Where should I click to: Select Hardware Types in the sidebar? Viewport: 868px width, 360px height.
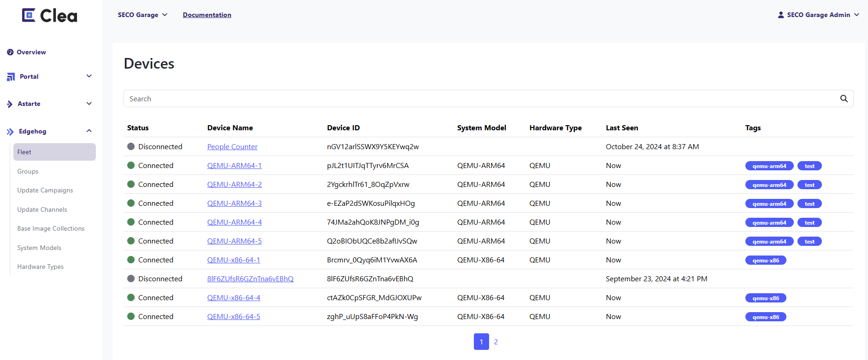[41, 267]
